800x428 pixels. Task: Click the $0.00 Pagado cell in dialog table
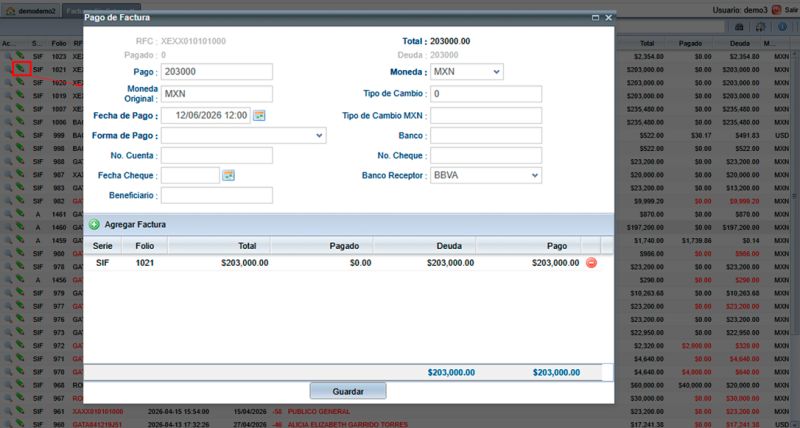point(360,263)
